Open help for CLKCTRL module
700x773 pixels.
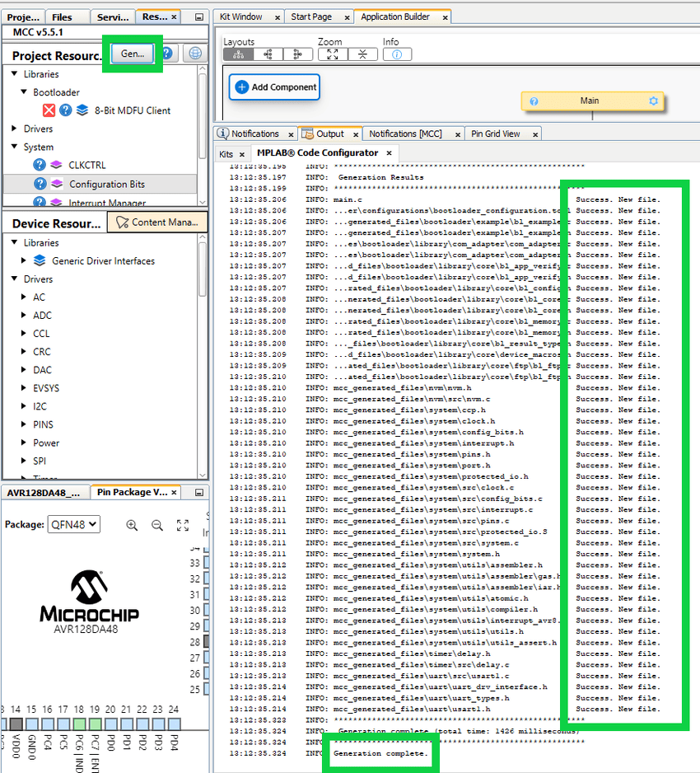pos(40,165)
